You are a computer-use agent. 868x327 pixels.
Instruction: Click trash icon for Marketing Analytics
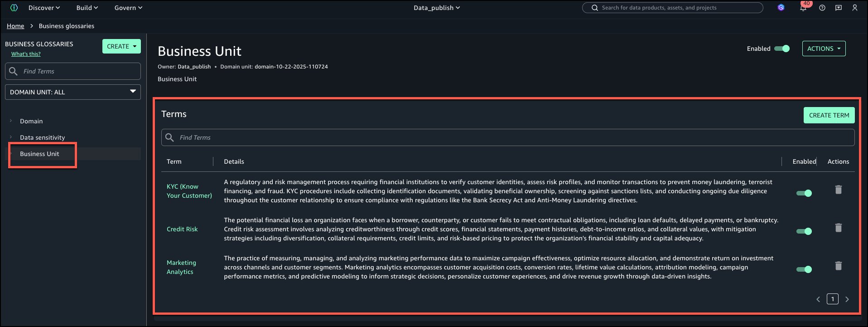tap(838, 266)
